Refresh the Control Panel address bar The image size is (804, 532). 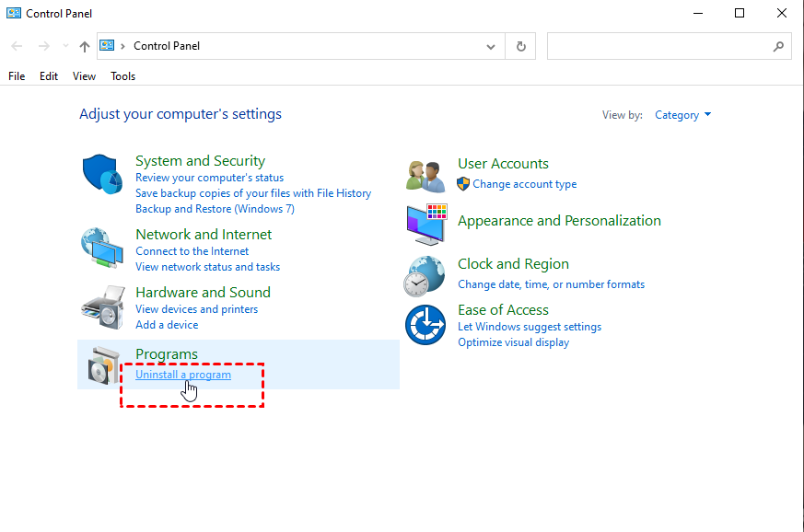tap(521, 46)
